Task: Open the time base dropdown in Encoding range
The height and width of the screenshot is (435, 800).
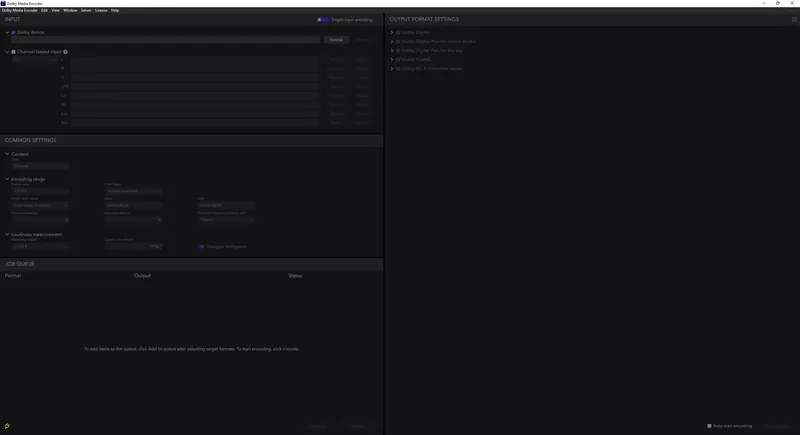Action: (x=133, y=191)
